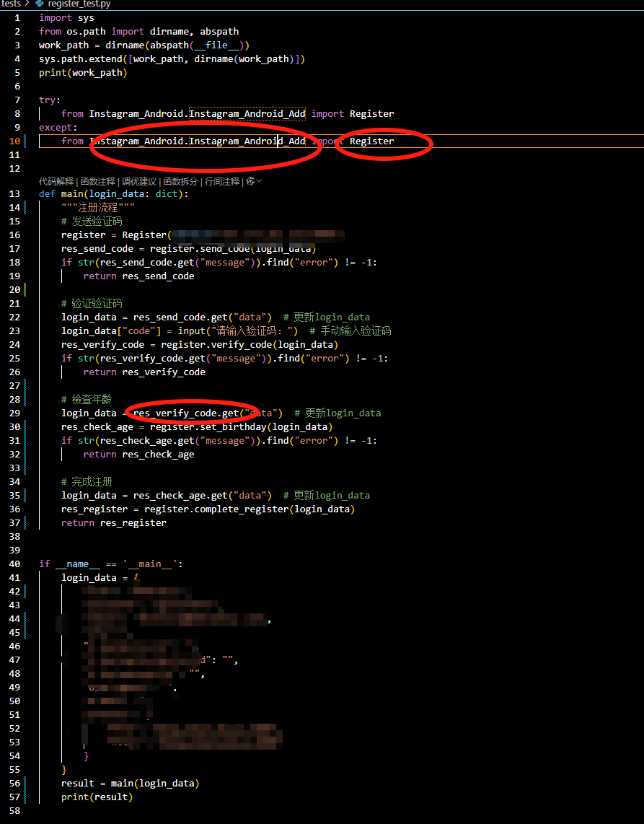Image resolution: width=644 pixels, height=824 pixels.
Task: Click 'def main(login_data: dict):' definition
Action: click(113, 194)
